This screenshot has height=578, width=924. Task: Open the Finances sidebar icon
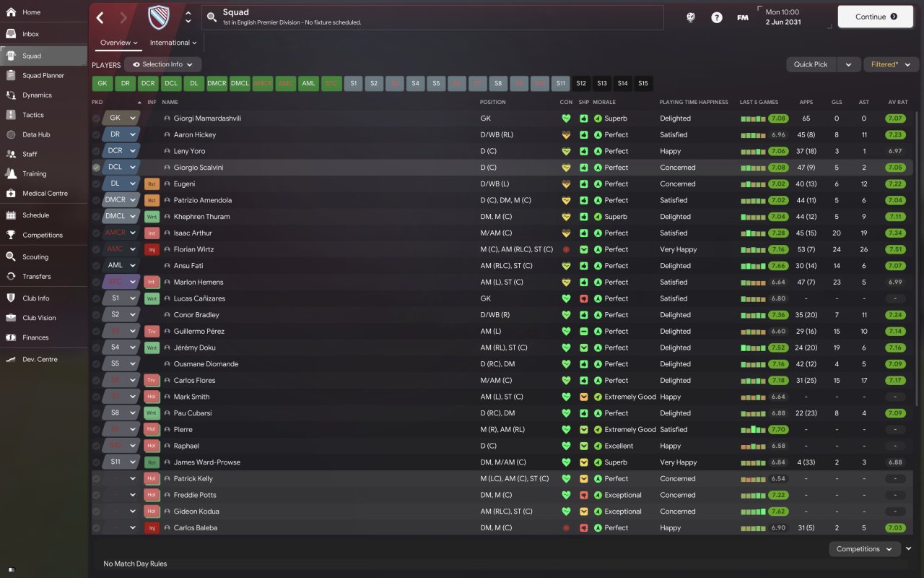click(x=11, y=337)
